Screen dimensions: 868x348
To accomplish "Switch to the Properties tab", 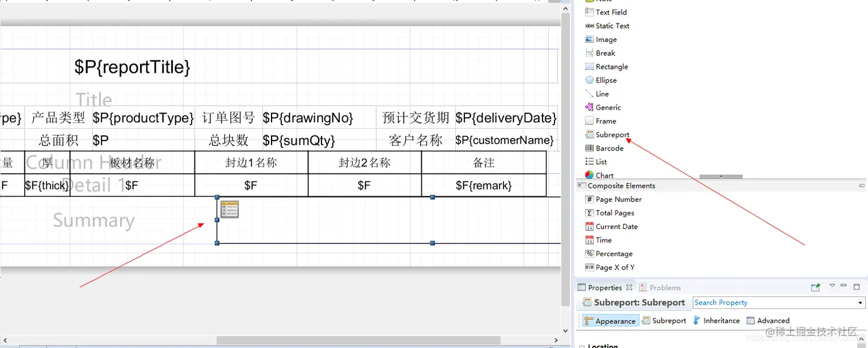I will click(x=605, y=288).
